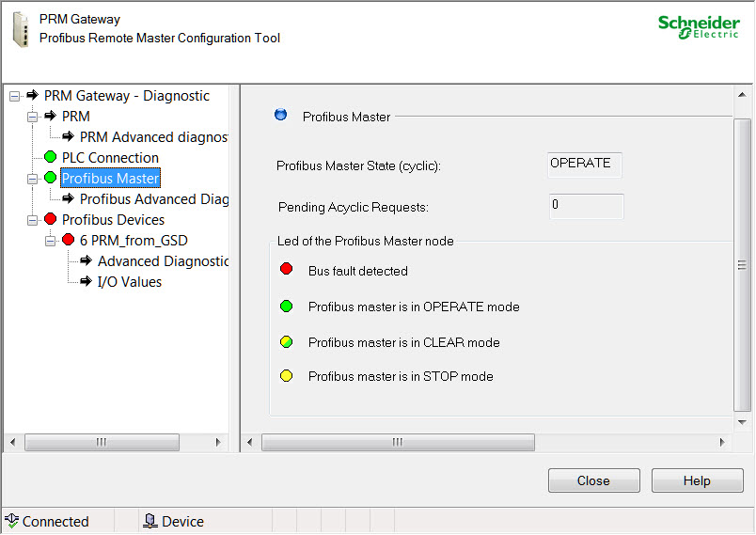Click "Profibus Master" section heading text
This screenshot has width=756, height=535.
point(346,117)
